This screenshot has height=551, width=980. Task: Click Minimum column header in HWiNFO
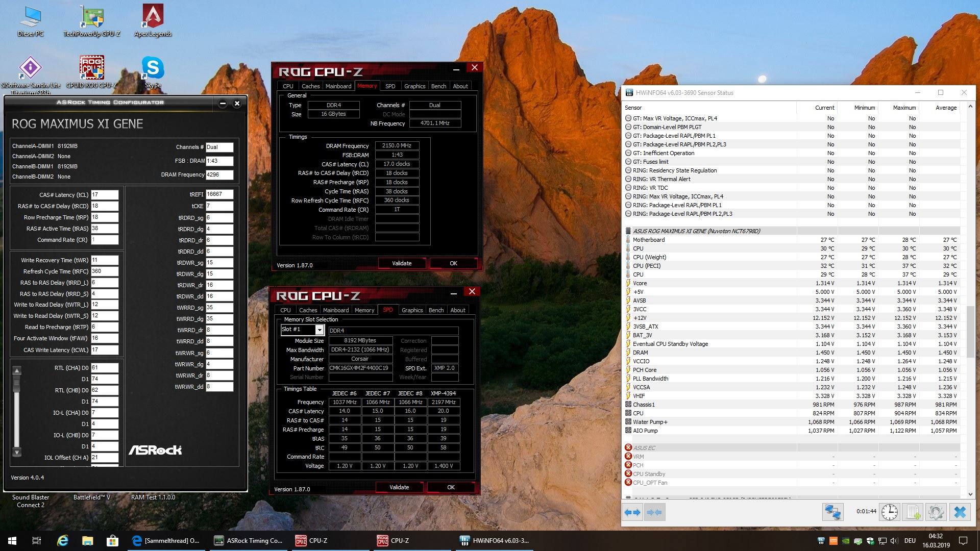click(x=864, y=108)
